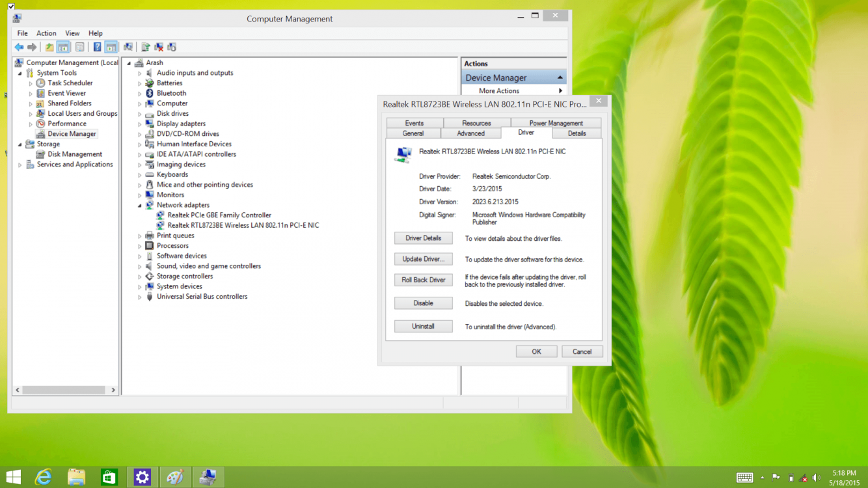
Task: Select Realtek PCIe GBE Family Controller
Action: [x=219, y=215]
